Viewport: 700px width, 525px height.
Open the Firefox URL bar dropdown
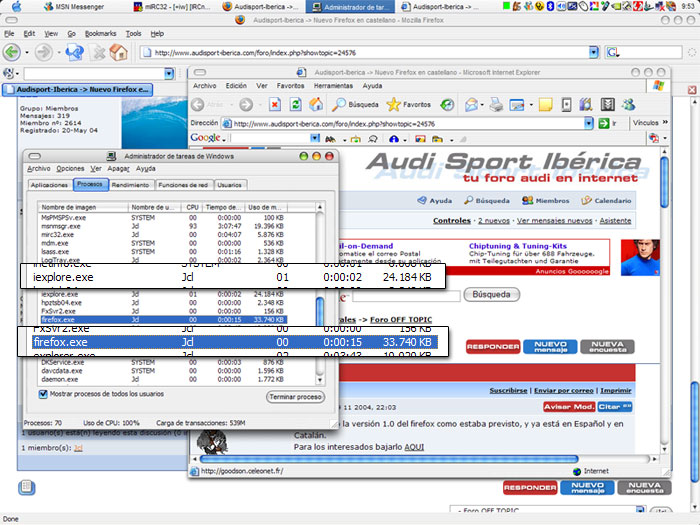[593, 52]
